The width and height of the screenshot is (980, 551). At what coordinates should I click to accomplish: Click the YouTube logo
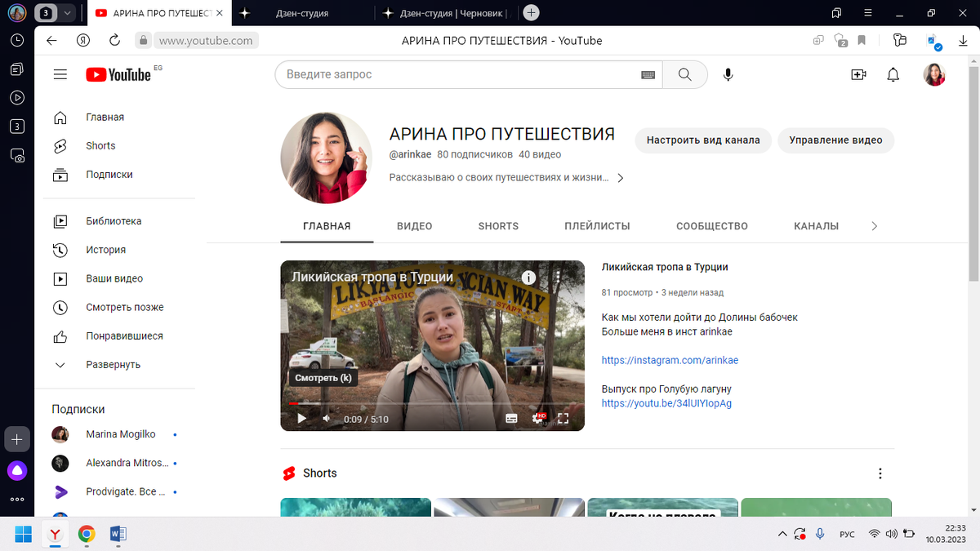[x=118, y=74]
